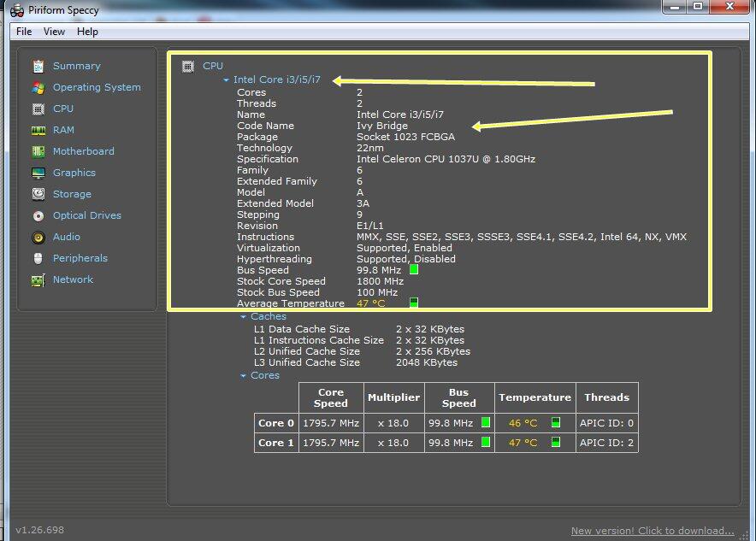
Task: Click the Motherboard icon in sidebar
Action: (x=38, y=152)
